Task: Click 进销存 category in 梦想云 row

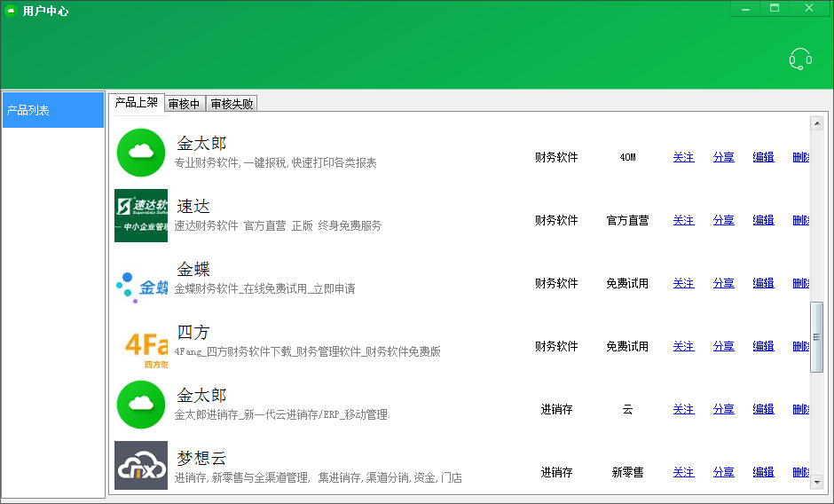Action: coord(556,472)
